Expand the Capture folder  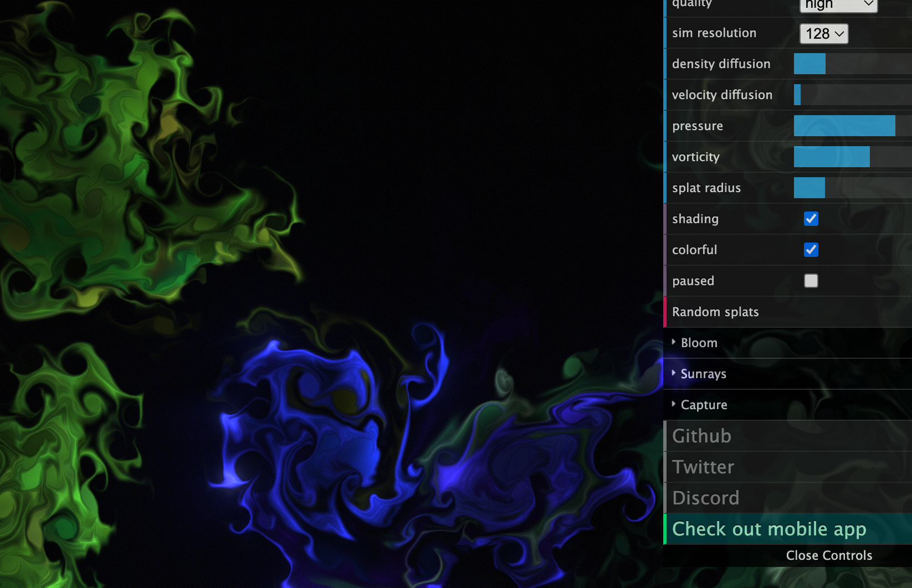point(787,405)
